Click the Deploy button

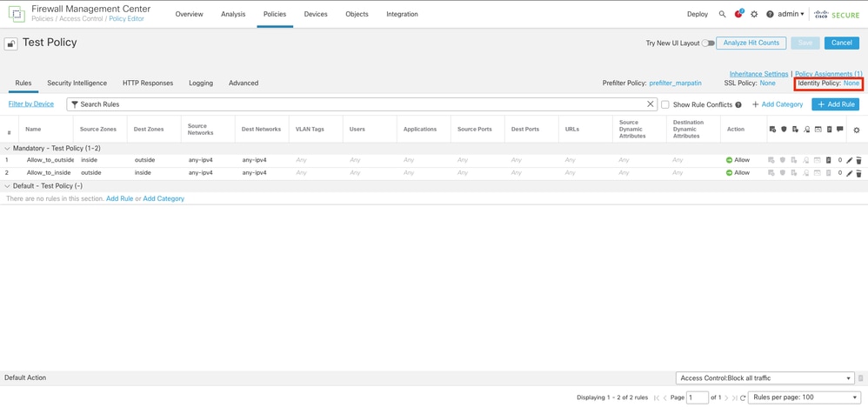click(x=698, y=15)
